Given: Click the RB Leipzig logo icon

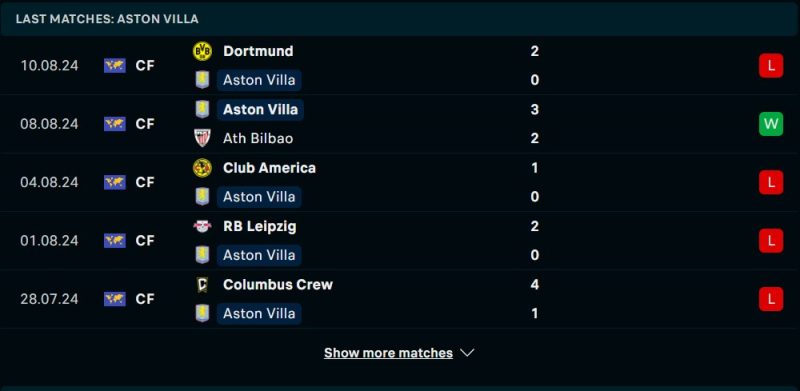Looking at the screenshot, I should click(202, 226).
